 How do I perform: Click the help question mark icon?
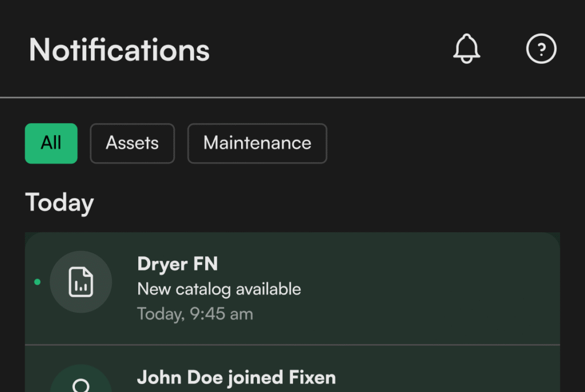tap(540, 50)
